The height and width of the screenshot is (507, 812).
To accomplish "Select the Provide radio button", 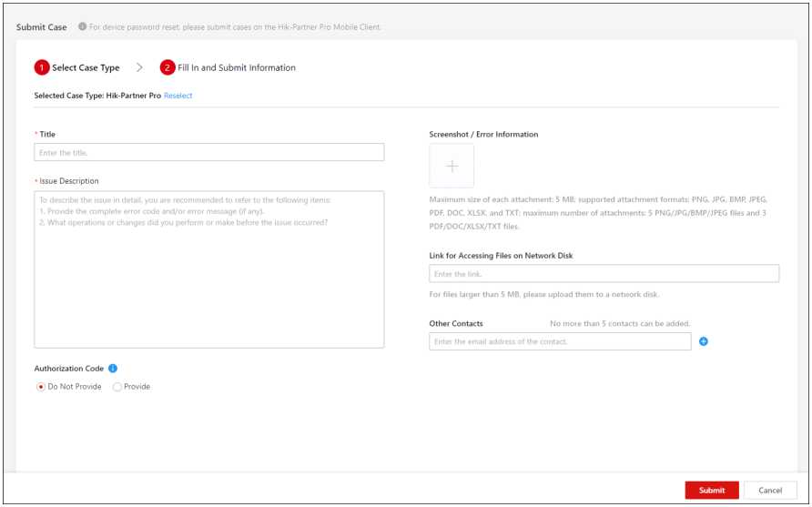I will pos(117,387).
